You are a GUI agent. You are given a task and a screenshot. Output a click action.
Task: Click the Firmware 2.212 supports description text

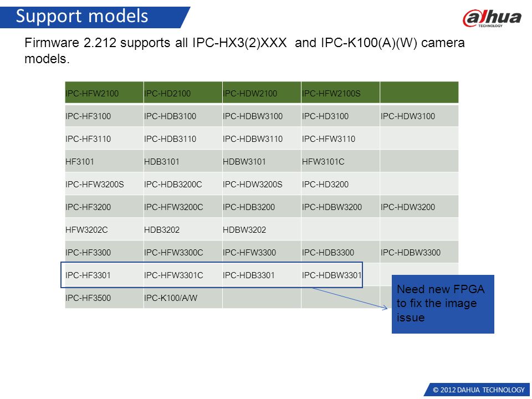(x=244, y=50)
